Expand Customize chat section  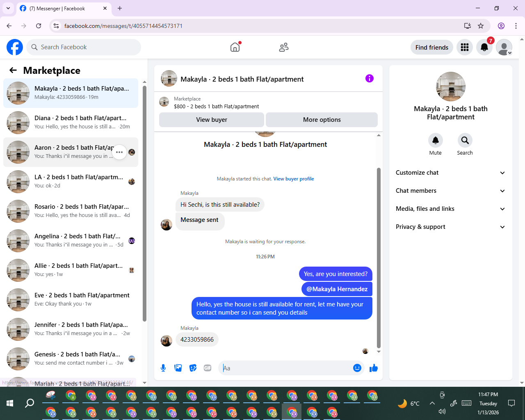click(x=450, y=173)
